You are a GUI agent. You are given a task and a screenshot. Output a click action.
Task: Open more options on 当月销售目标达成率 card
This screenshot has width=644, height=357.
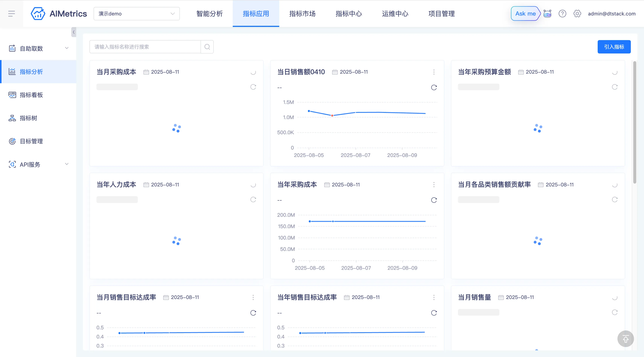[253, 297]
